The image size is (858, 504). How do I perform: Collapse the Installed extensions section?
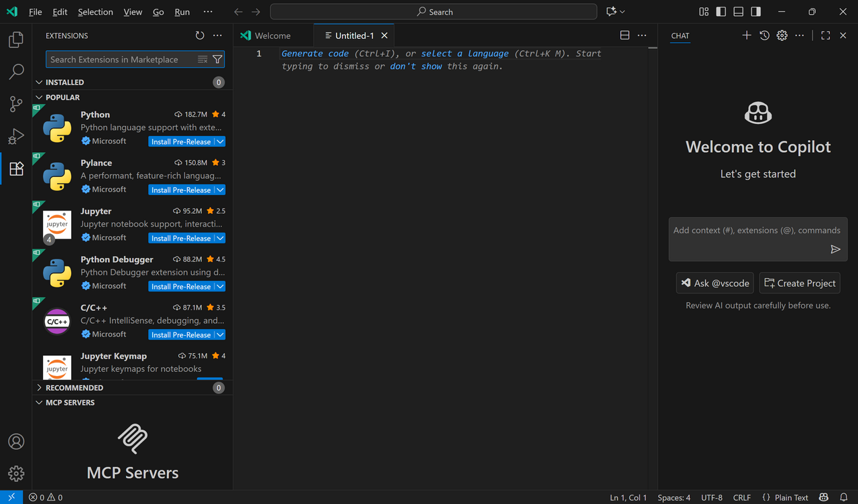point(39,82)
